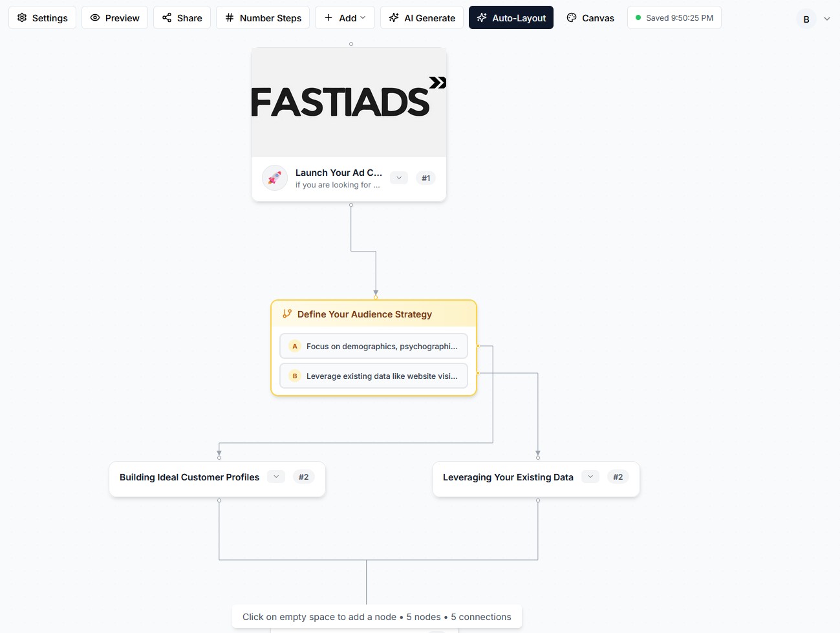Image resolution: width=840 pixels, height=633 pixels.
Task: Open Canvas options via the palette icon
Action: (572, 17)
